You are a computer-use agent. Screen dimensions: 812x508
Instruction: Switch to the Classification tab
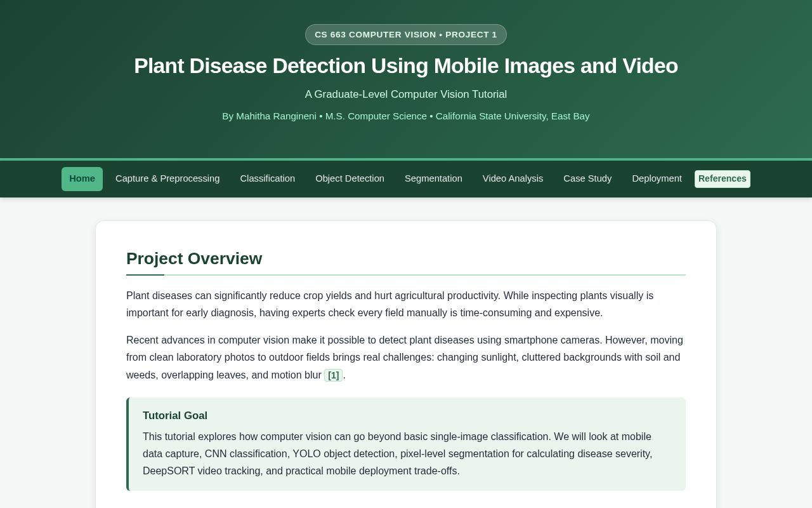(x=268, y=179)
